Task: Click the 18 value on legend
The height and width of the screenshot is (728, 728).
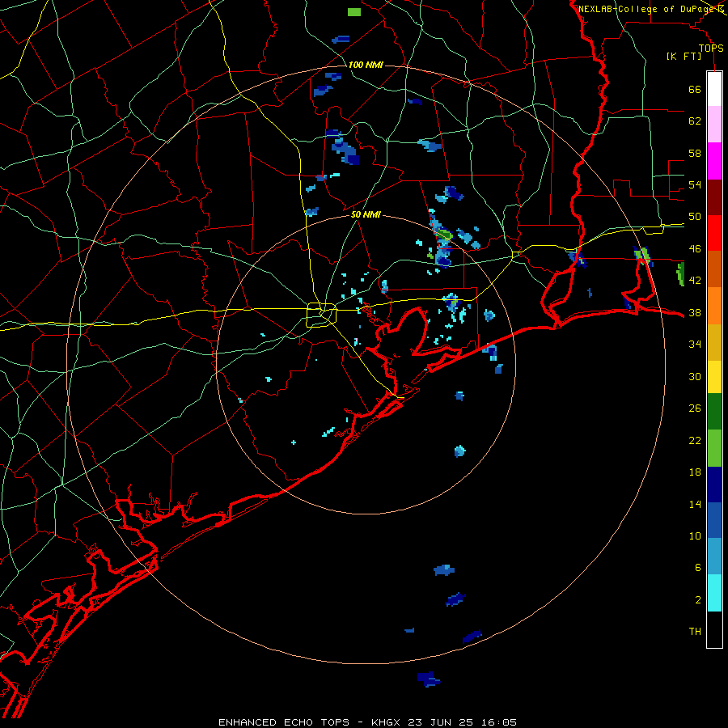Action: (x=695, y=472)
